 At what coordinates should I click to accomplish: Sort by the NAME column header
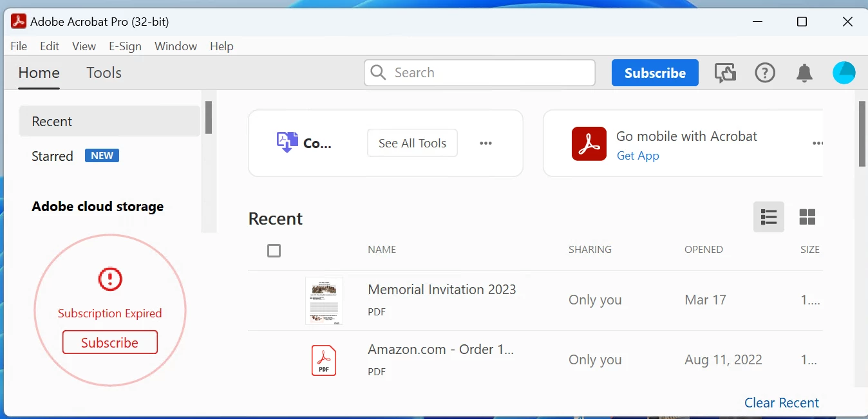pyautogui.click(x=382, y=250)
